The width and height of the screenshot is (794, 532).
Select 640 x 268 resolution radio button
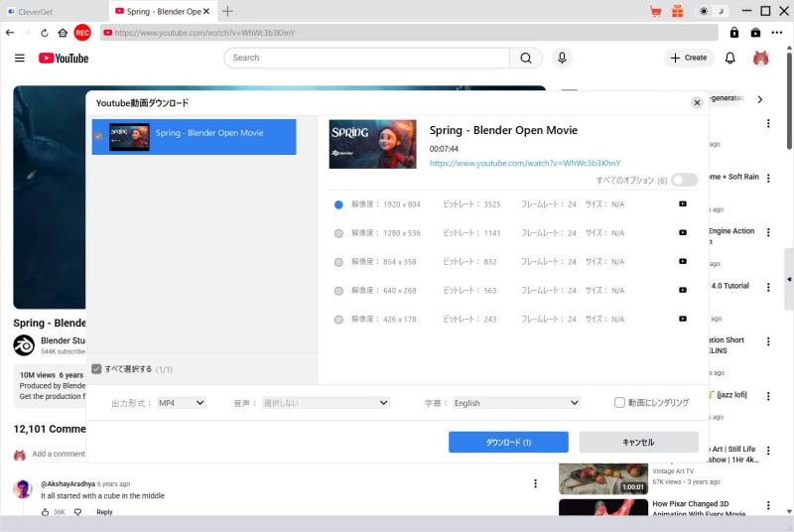pos(338,291)
